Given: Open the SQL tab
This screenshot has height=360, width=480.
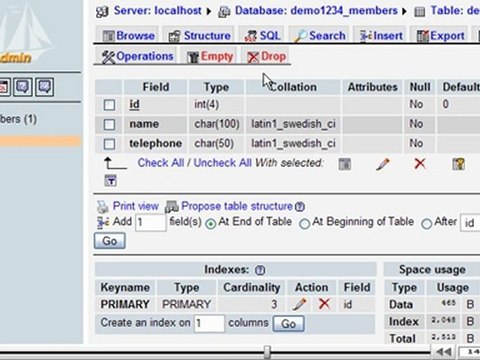Looking at the screenshot, I should [x=262, y=35].
